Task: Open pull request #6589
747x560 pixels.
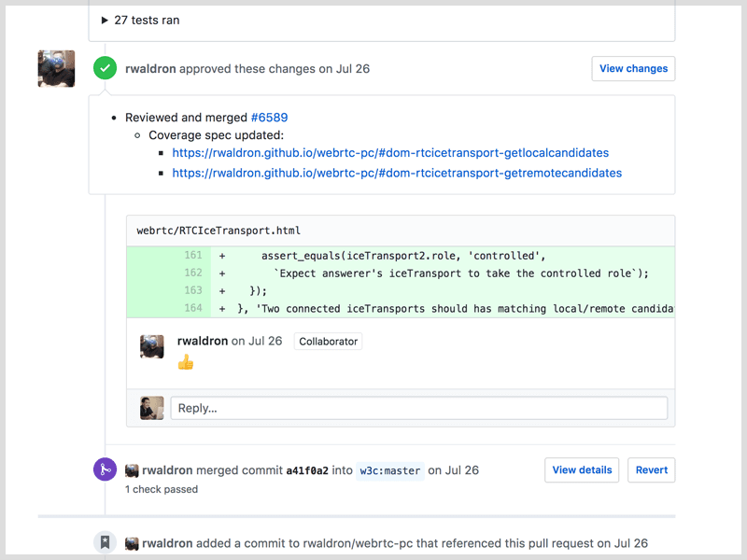Action: (x=270, y=117)
